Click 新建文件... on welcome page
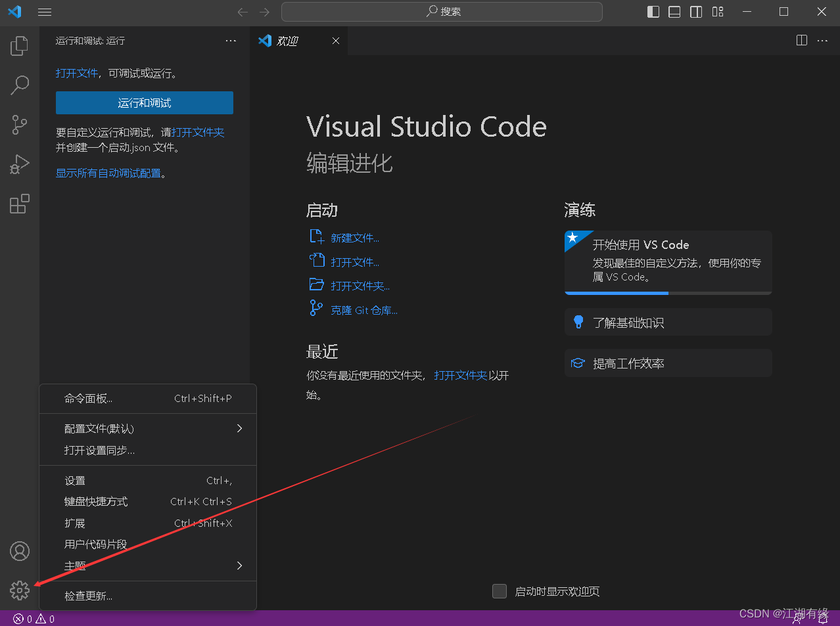Viewport: 840px width, 626px height. coord(355,238)
